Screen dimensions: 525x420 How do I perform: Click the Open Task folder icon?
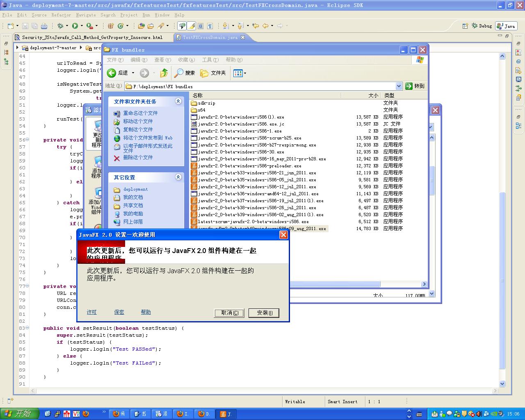point(151,26)
